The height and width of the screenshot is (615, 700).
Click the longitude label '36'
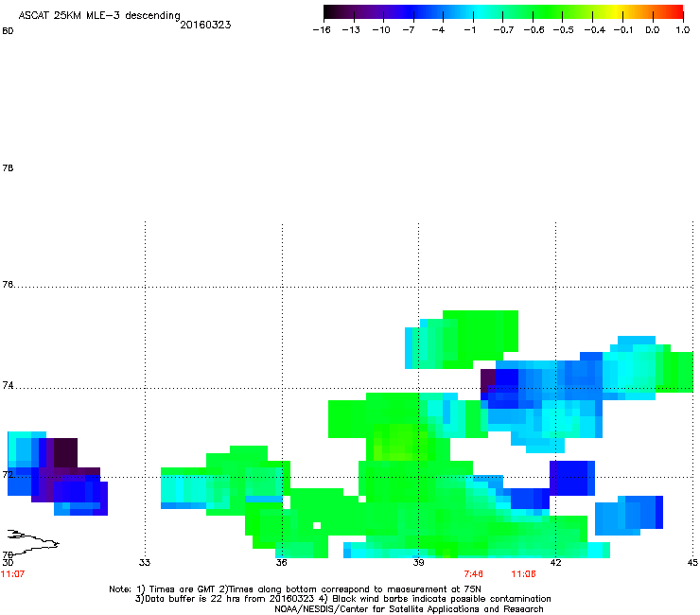tap(281, 562)
